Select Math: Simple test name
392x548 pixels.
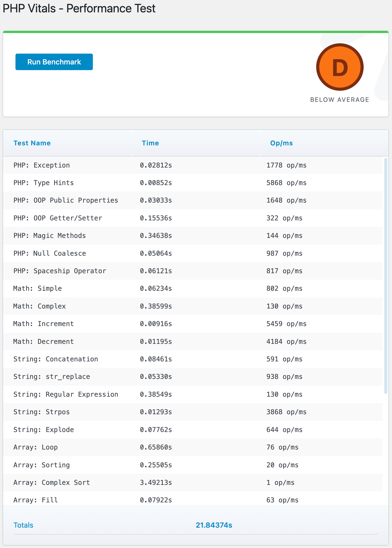37,288
